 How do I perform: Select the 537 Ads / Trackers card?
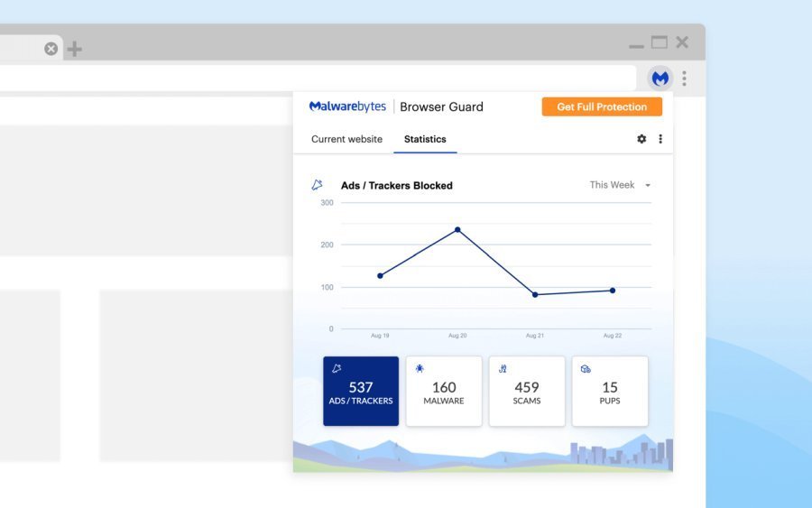(361, 391)
